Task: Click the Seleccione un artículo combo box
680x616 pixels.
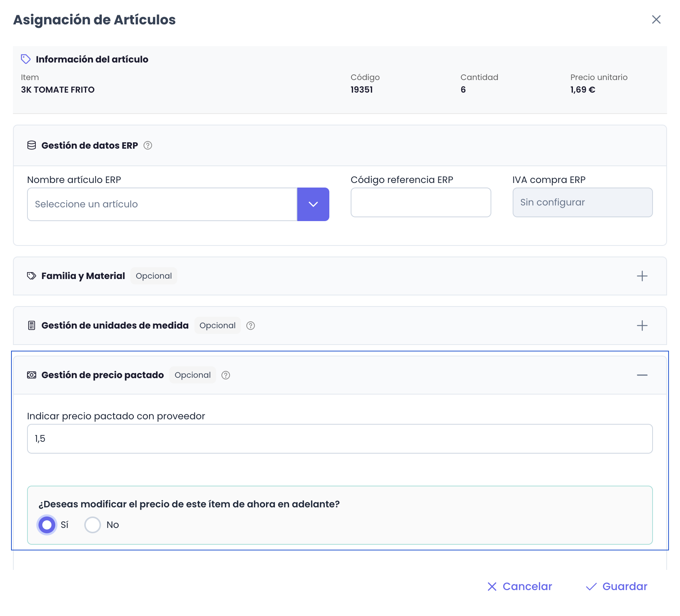Action: (x=162, y=204)
